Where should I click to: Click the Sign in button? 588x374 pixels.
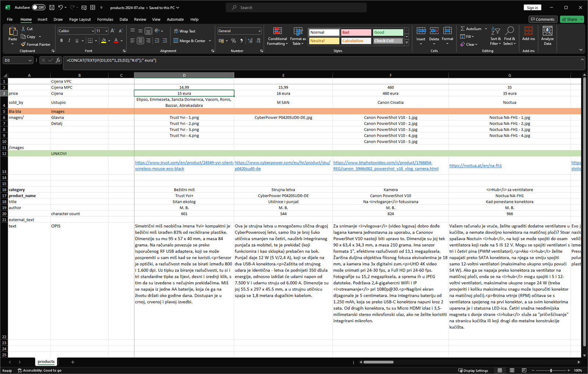(x=532, y=7)
